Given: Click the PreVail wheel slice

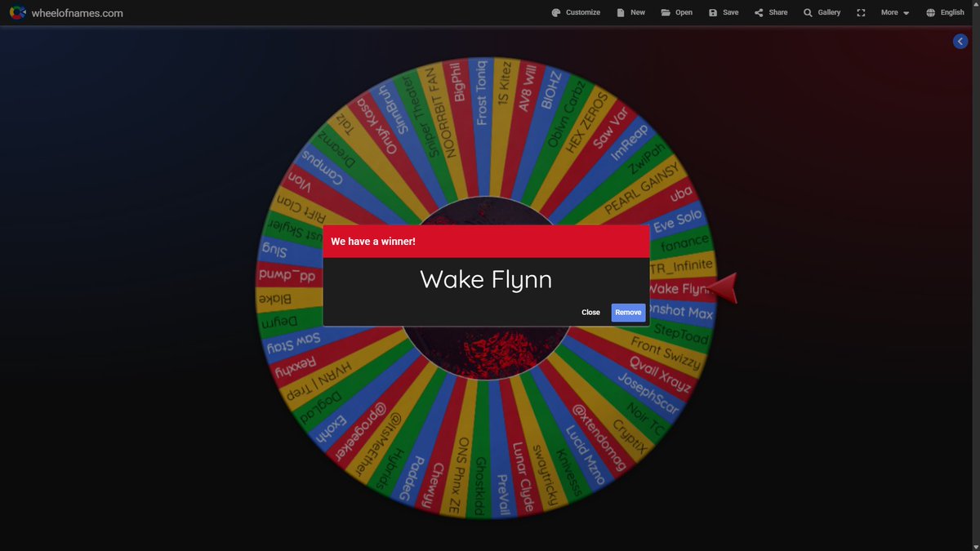Looking at the screenshot, I should pos(501,493).
